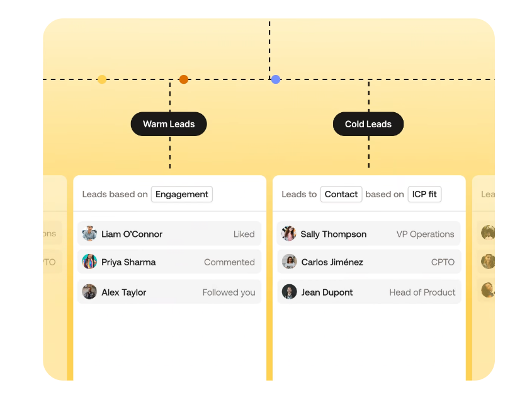Open the Jean Dupont Head of Product row
Image resolution: width=532 pixels, height=404 pixels.
(x=369, y=292)
